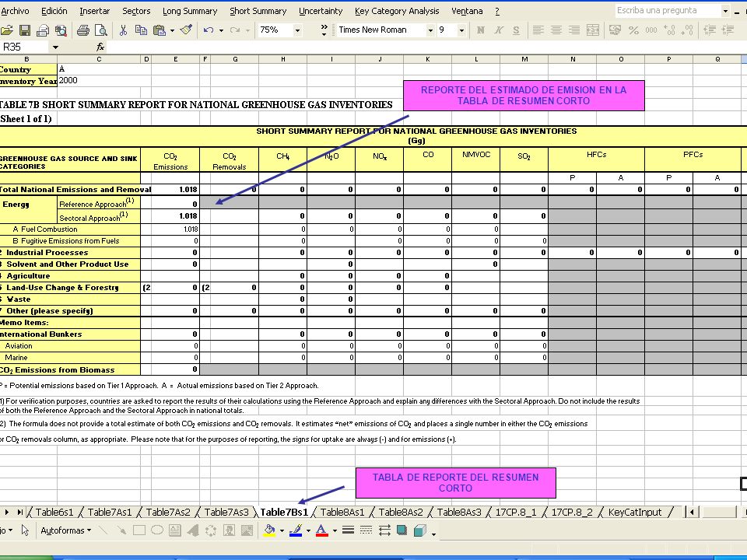Open the Key Category Analysis menu
Image resolution: width=747 pixels, height=560 pixels.
pyautogui.click(x=397, y=11)
